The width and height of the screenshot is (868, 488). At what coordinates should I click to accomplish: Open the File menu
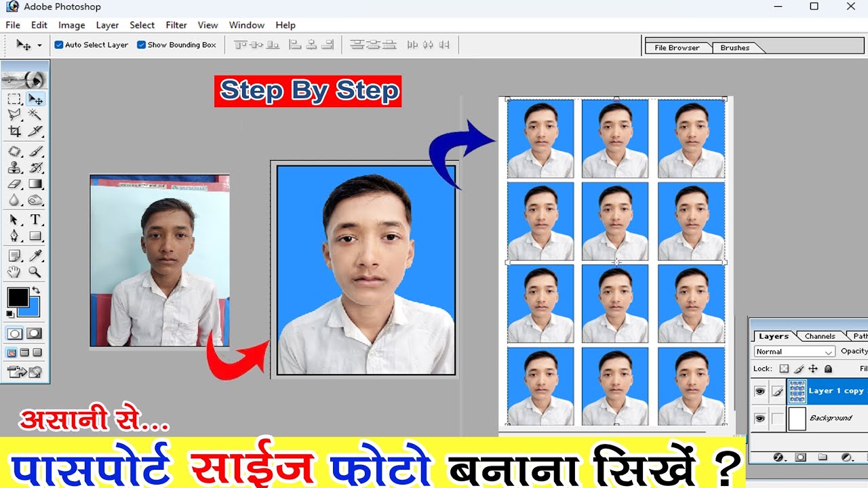point(13,25)
